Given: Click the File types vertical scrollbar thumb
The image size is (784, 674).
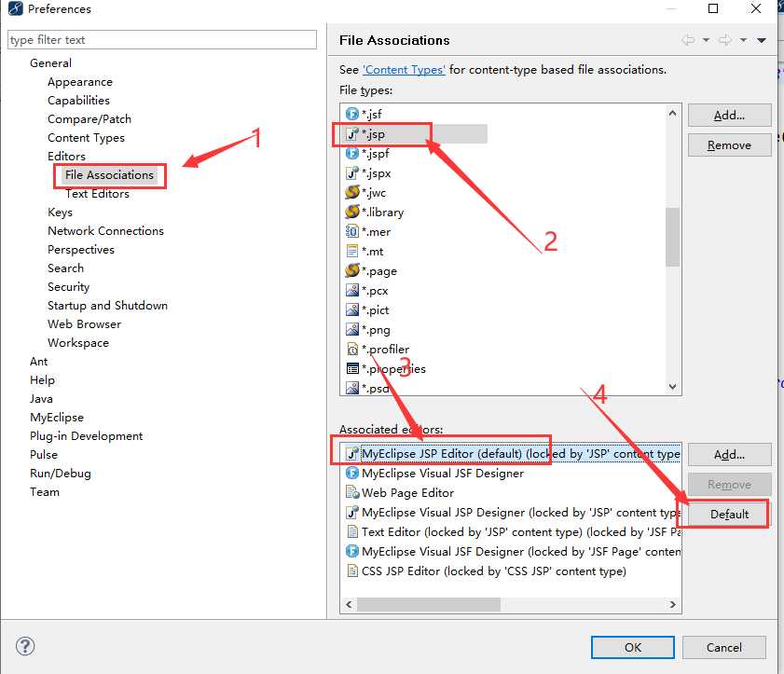Looking at the screenshot, I should point(672,237).
